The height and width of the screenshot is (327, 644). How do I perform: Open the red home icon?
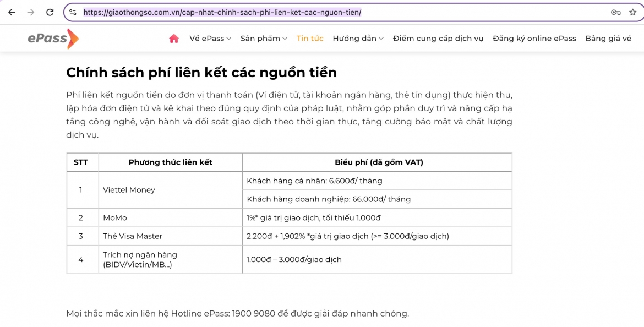coord(174,39)
